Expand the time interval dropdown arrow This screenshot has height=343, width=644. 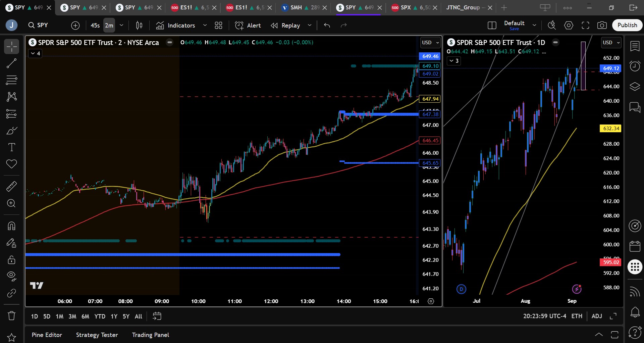(x=121, y=25)
